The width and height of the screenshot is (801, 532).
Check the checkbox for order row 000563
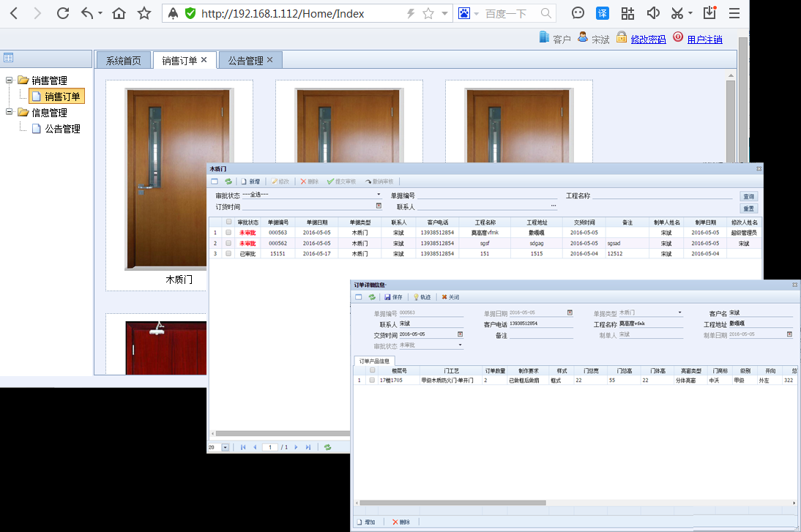click(x=229, y=233)
